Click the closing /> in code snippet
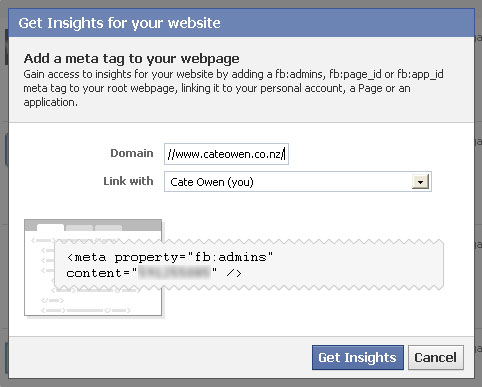 point(234,273)
